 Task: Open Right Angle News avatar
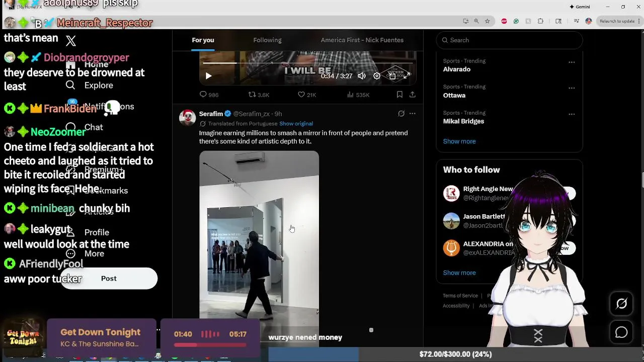tap(451, 194)
